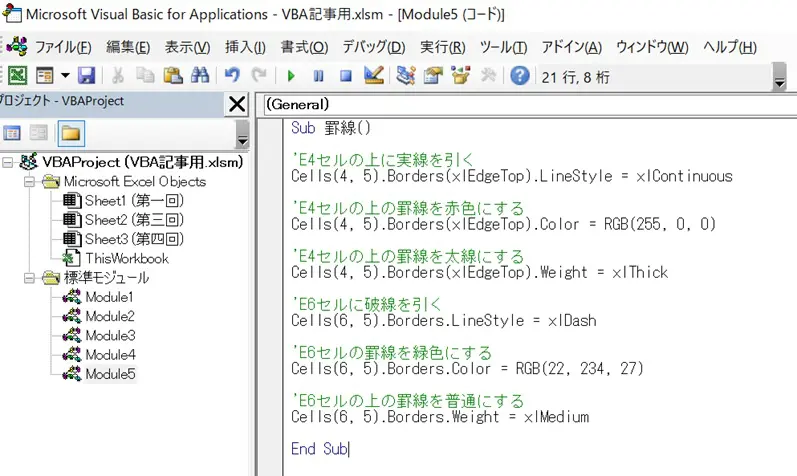Undo the last action

tap(232, 76)
